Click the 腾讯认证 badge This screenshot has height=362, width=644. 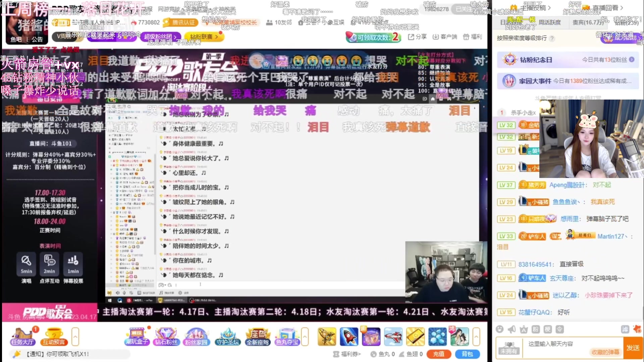pyautogui.click(x=180, y=22)
